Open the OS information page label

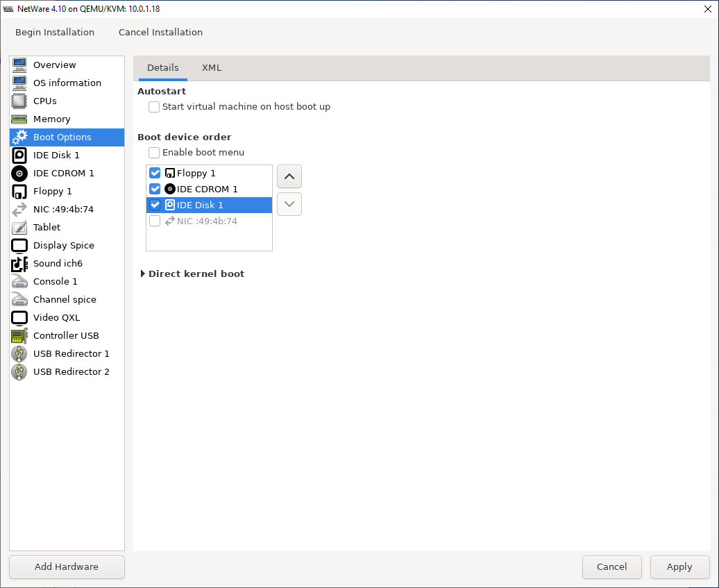pyautogui.click(x=67, y=83)
